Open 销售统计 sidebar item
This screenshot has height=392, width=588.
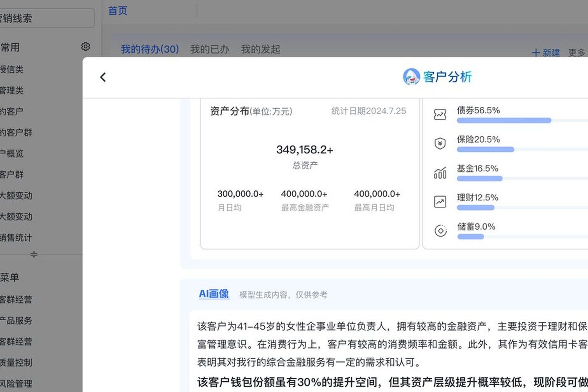coord(16,237)
